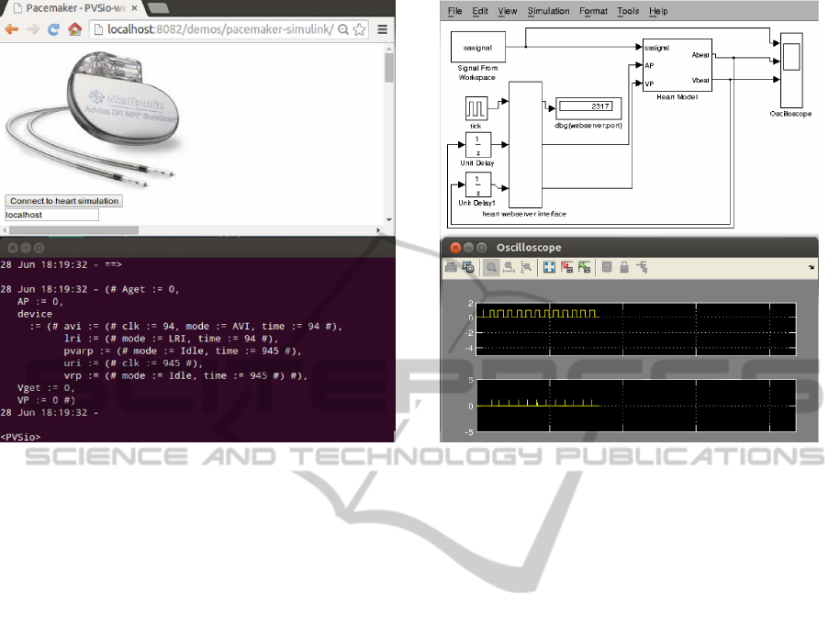Bookmark this page with the star icon

coord(357,28)
